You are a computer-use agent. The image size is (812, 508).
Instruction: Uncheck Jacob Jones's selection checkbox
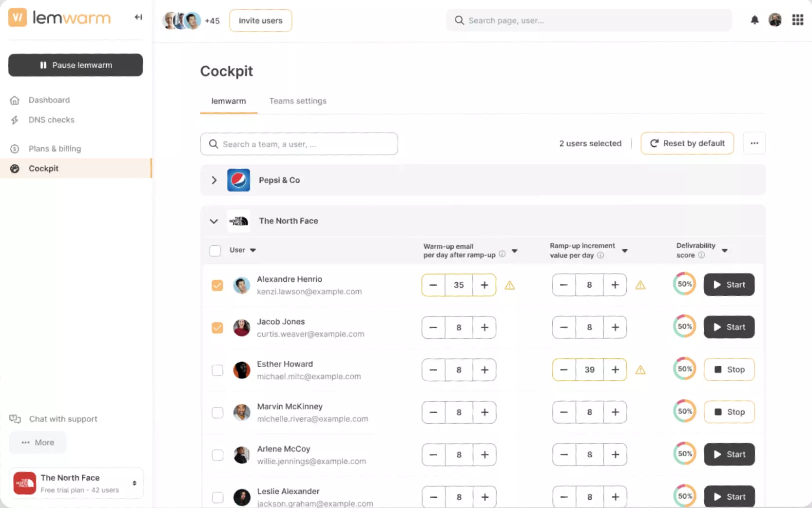click(217, 328)
